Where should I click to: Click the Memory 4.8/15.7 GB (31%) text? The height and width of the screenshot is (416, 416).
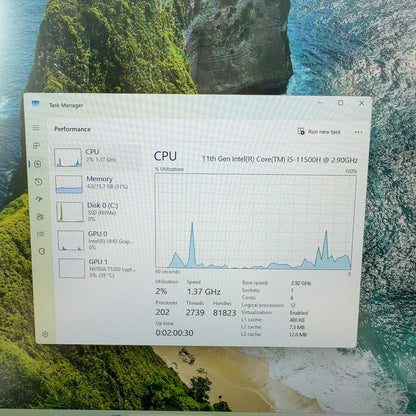coord(107,187)
